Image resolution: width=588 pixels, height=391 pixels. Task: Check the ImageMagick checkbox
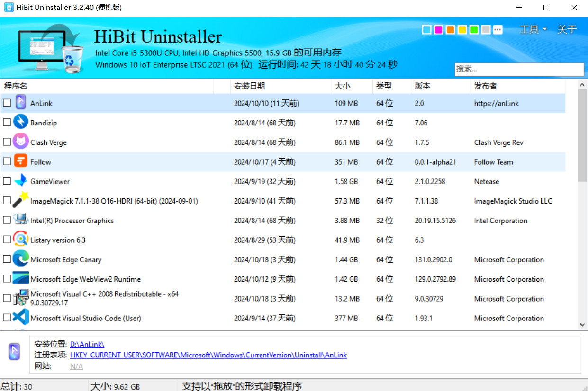tap(7, 200)
